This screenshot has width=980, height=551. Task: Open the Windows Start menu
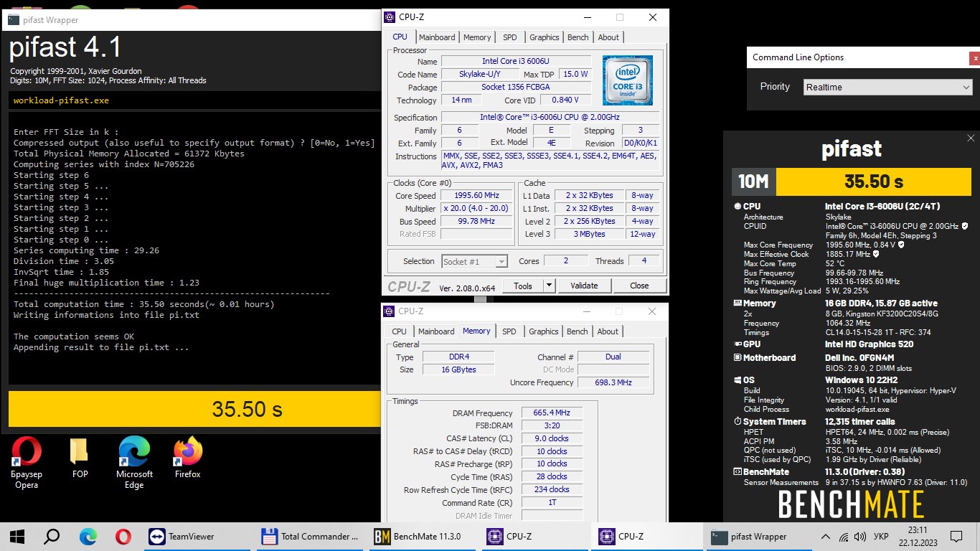coord(17,536)
